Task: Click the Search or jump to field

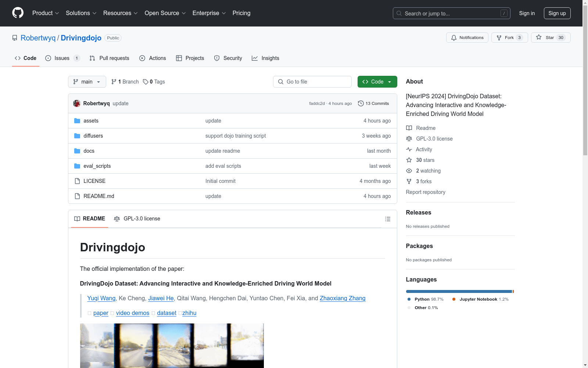Action: coord(452,13)
